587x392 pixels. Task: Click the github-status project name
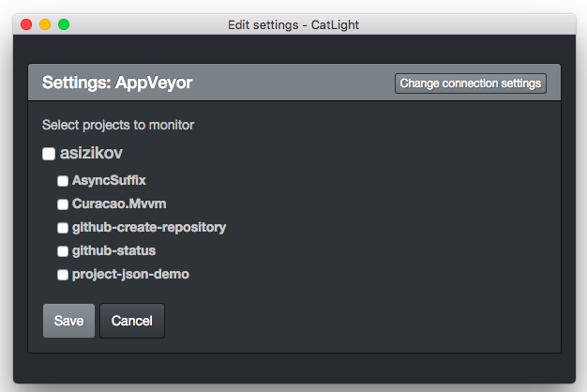(x=113, y=250)
